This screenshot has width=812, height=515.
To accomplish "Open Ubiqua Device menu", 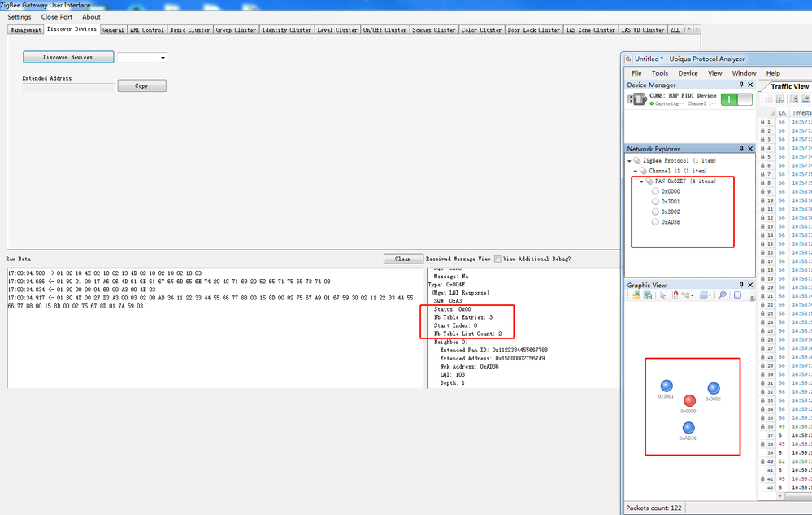I will pyautogui.click(x=688, y=73).
